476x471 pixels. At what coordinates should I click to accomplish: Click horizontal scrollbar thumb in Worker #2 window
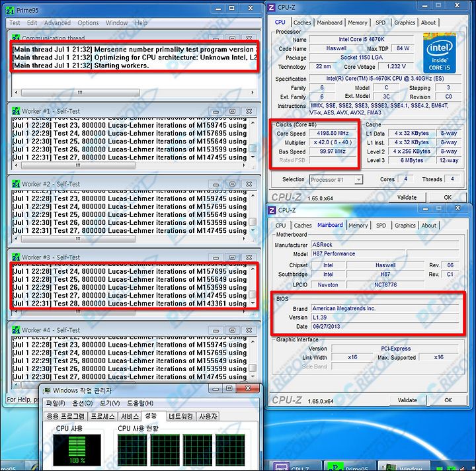(x=78, y=239)
